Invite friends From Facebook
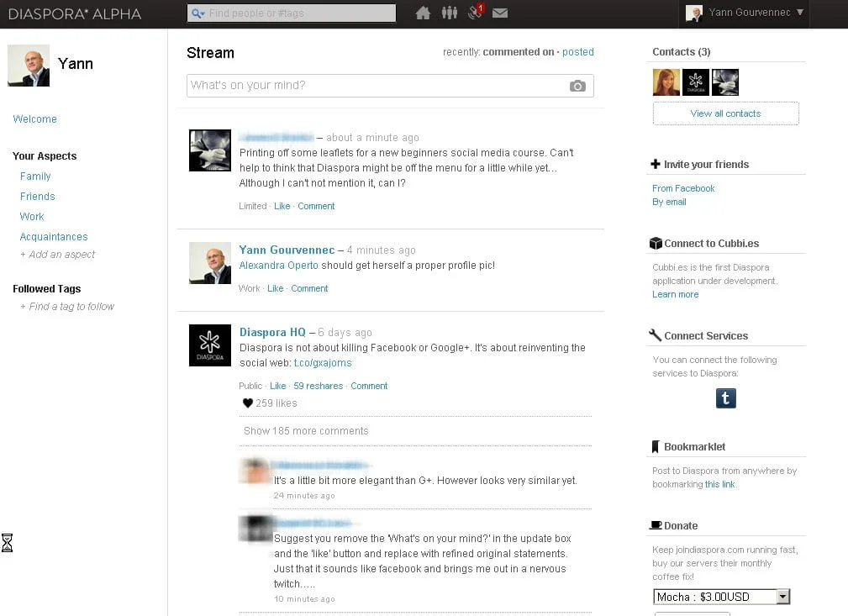Viewport: 848px width, 616px height. click(683, 188)
